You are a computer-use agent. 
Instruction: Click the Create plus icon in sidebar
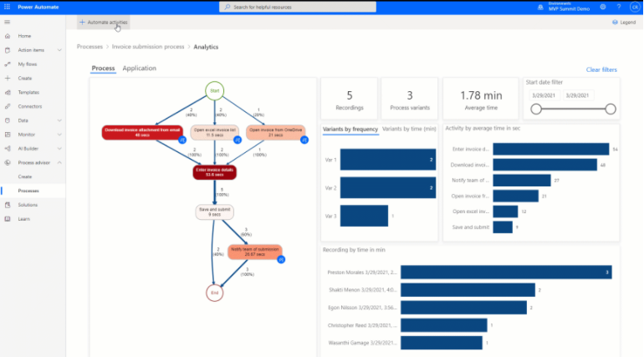(8, 78)
